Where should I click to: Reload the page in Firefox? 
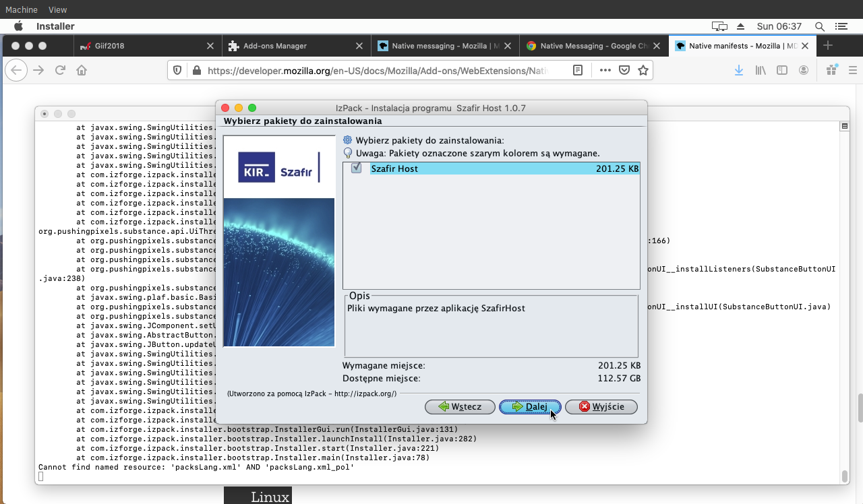(60, 70)
